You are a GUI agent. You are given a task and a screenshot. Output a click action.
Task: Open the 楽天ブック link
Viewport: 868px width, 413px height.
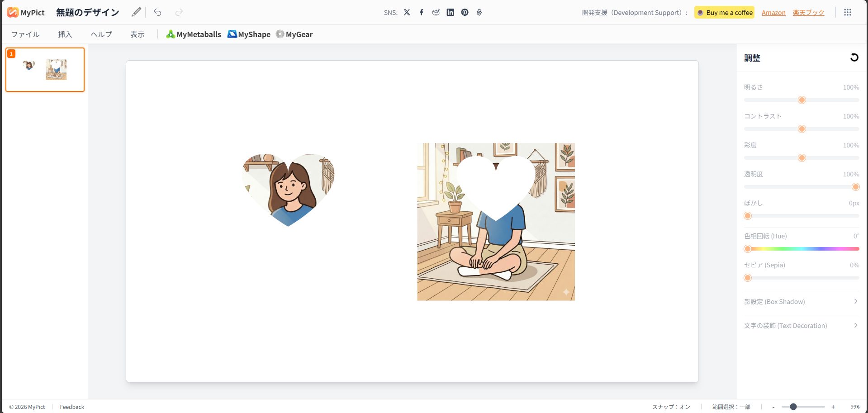[x=808, y=13]
